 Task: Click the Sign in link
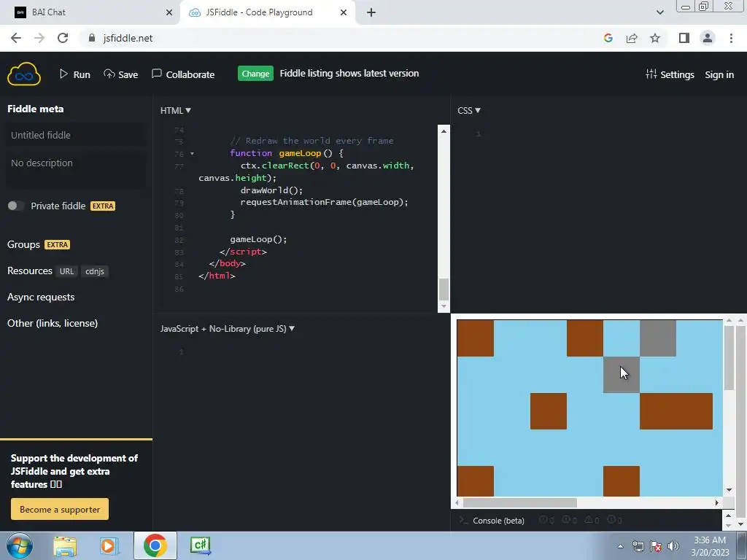coord(719,75)
